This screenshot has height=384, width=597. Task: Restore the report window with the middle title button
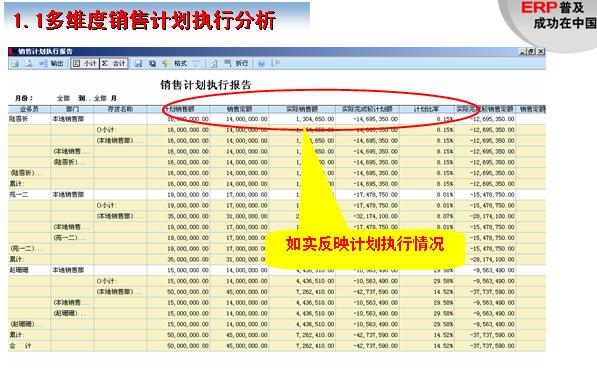click(532, 51)
